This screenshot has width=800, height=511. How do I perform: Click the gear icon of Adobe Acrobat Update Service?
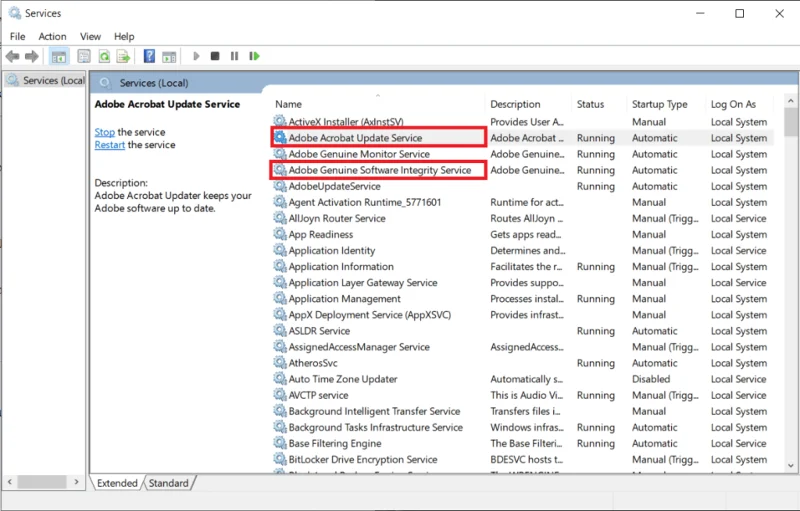click(x=280, y=137)
